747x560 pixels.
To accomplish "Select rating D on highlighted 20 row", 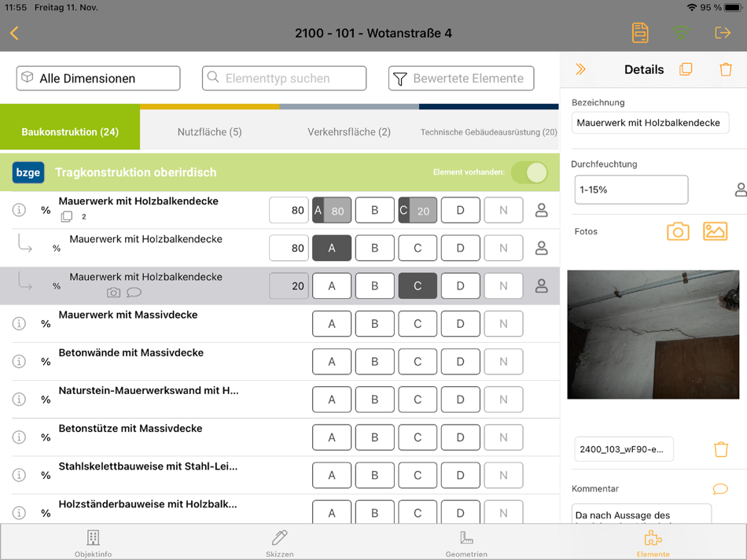I will click(x=460, y=286).
